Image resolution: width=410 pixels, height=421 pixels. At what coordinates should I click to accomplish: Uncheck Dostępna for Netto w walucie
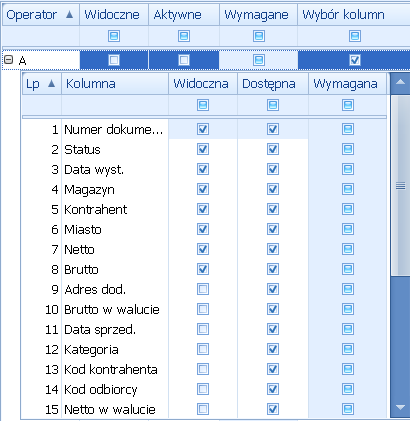[273, 409]
